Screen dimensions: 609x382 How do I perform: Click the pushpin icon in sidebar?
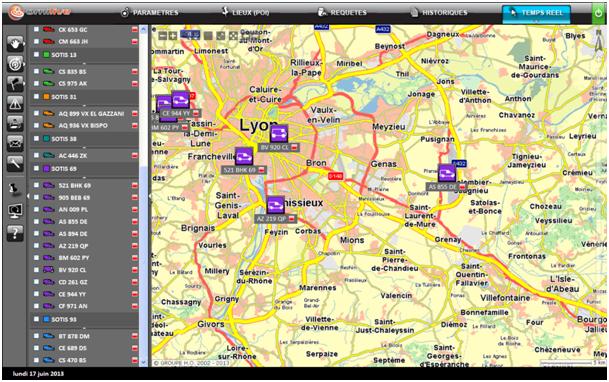point(15,190)
